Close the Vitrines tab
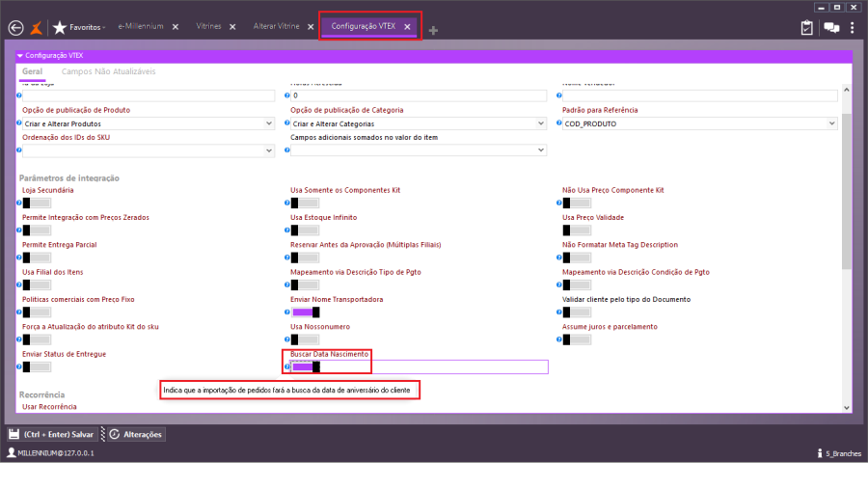Screen dimensions: 868x488 click(232, 27)
